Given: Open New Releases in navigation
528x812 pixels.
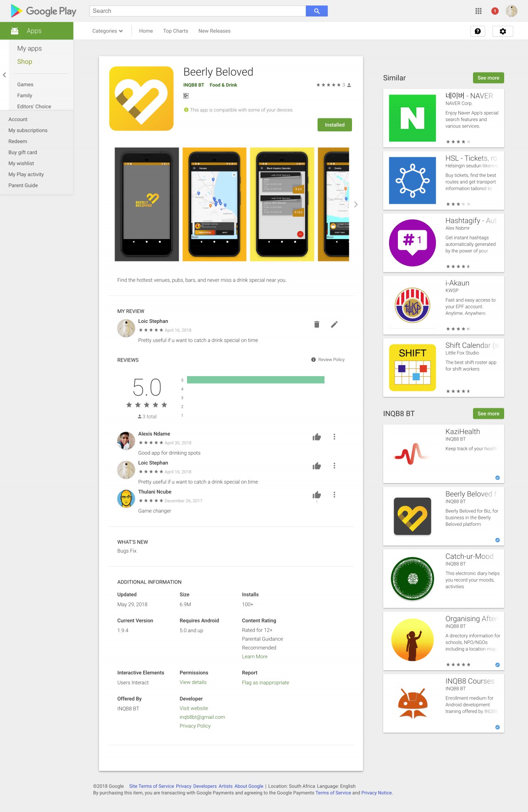Looking at the screenshot, I should tap(214, 31).
